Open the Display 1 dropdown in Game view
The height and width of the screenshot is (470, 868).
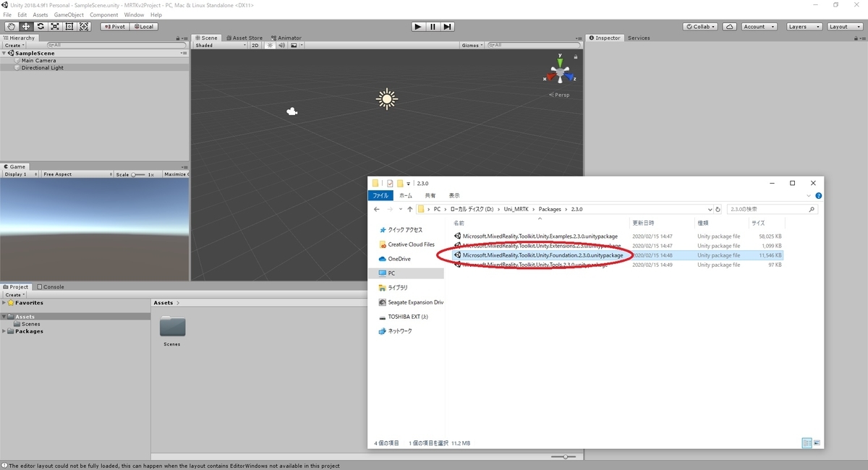pyautogui.click(x=20, y=174)
